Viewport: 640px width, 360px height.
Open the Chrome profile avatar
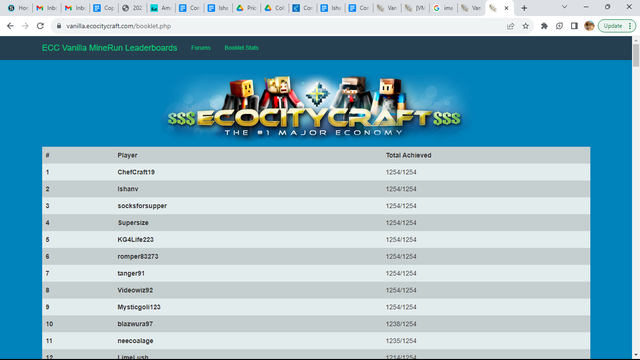(589, 26)
